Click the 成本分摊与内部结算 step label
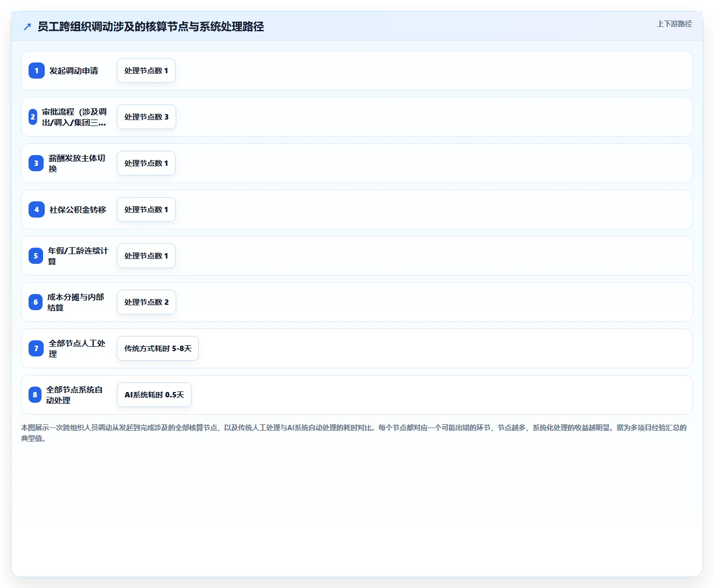The height and width of the screenshot is (588, 714). pyautogui.click(x=76, y=302)
